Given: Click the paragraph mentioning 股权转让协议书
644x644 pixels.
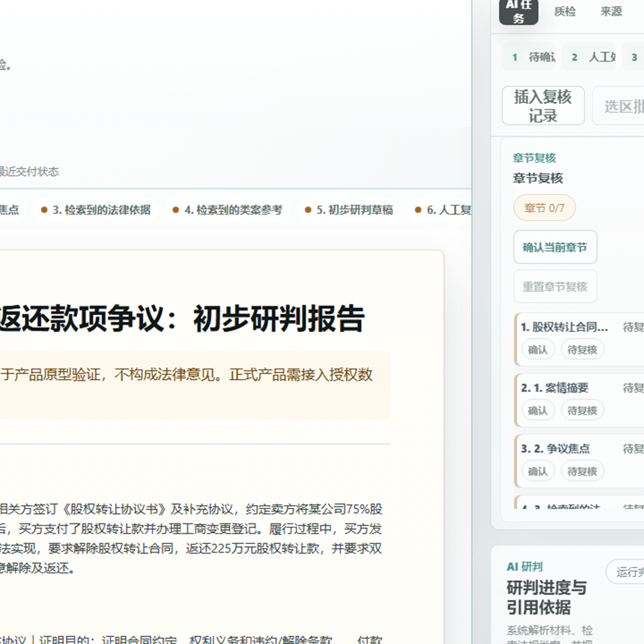Looking at the screenshot, I should point(191,539).
